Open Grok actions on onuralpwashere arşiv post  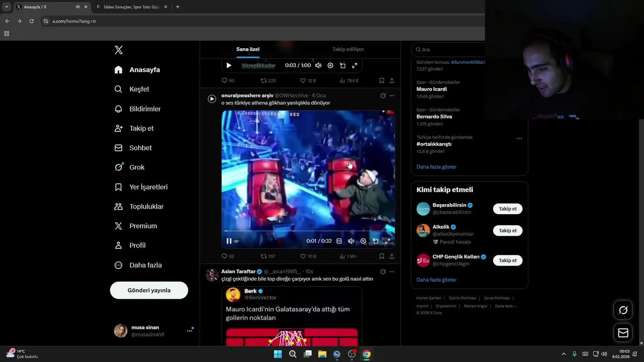point(383,96)
